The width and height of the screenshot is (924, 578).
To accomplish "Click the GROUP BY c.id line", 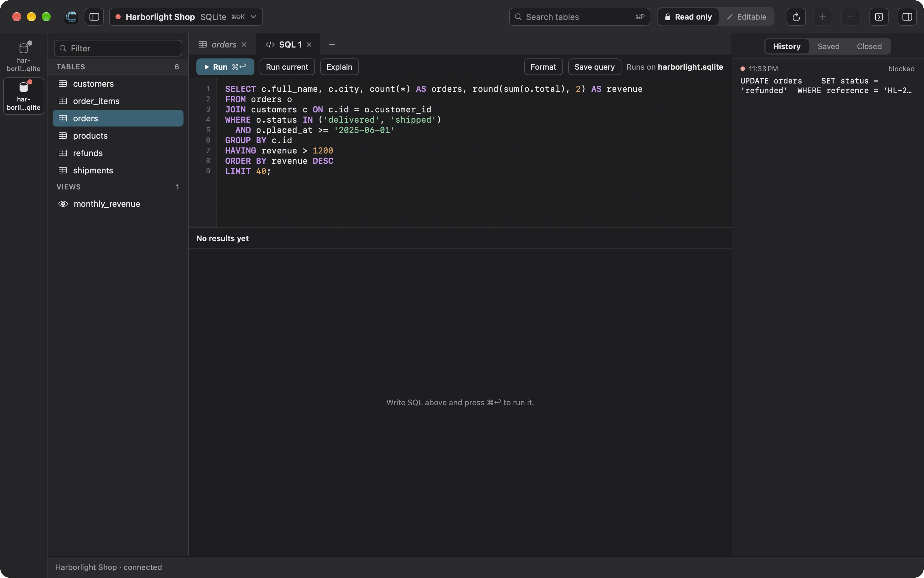I will 259,140.
